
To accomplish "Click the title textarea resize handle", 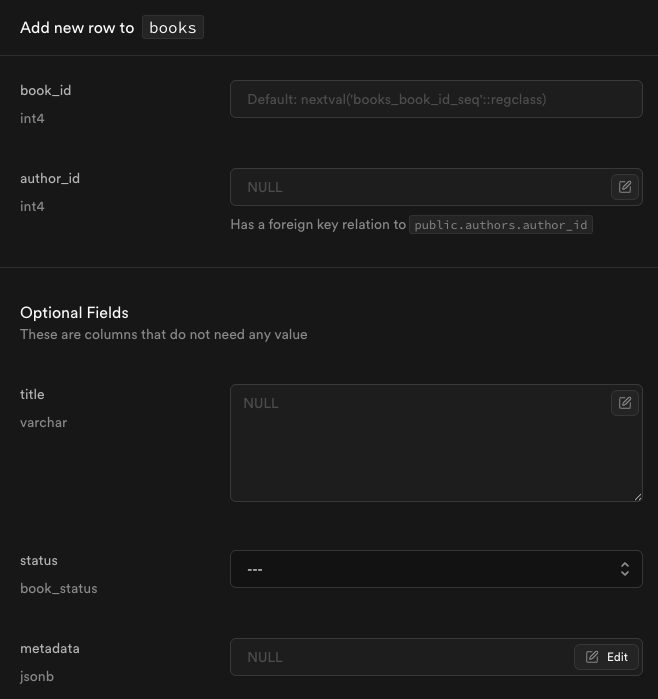I will click(636, 495).
